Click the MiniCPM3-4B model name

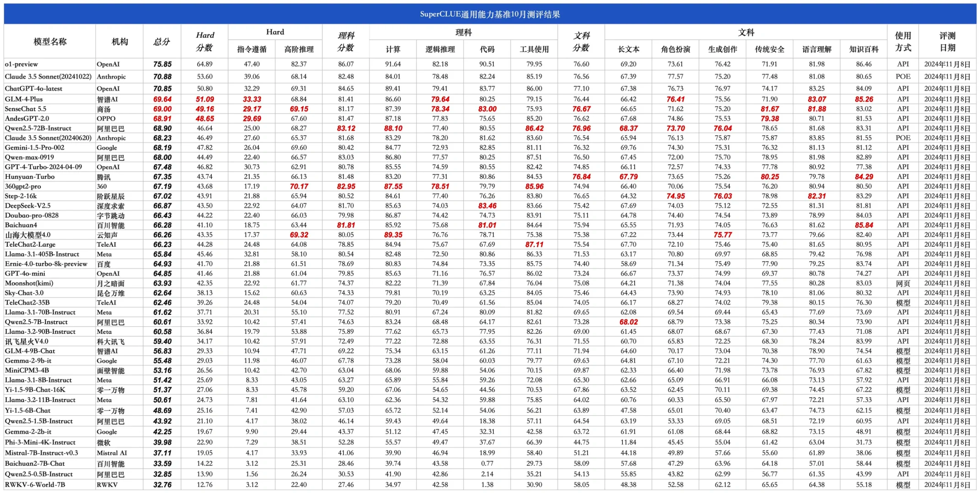[x=27, y=370]
